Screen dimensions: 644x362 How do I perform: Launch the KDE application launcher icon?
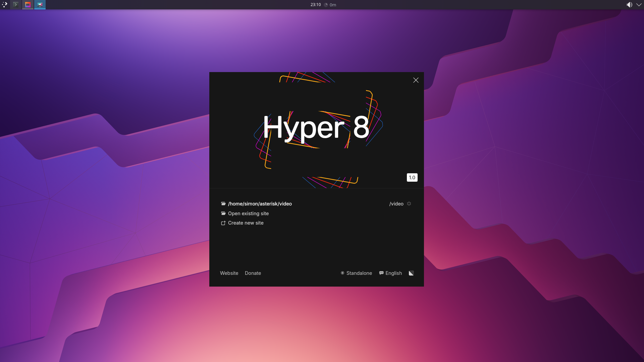(5, 5)
